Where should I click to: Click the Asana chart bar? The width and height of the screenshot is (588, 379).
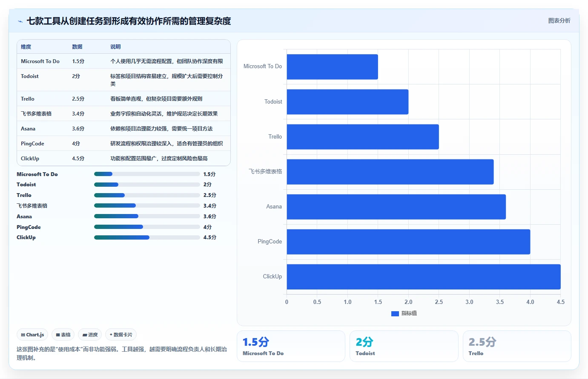point(396,207)
